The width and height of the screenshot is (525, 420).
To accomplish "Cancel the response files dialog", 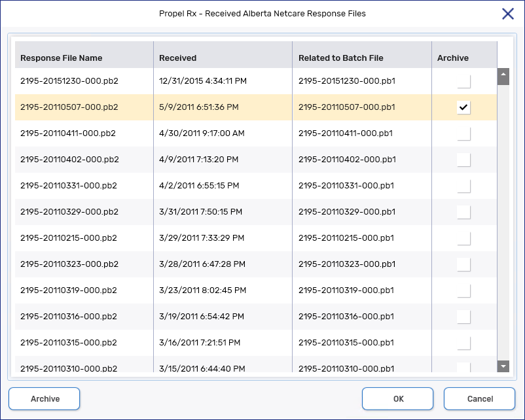I will [x=479, y=398].
